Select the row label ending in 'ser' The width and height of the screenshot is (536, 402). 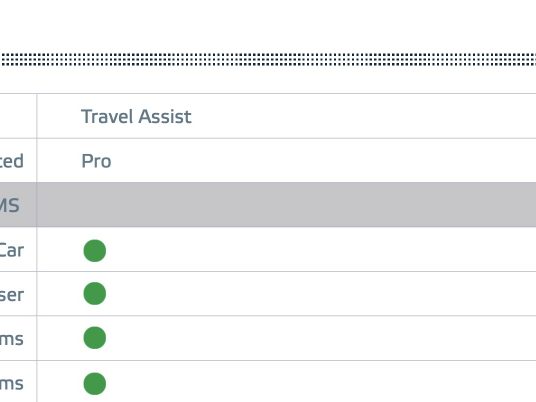[12, 295]
